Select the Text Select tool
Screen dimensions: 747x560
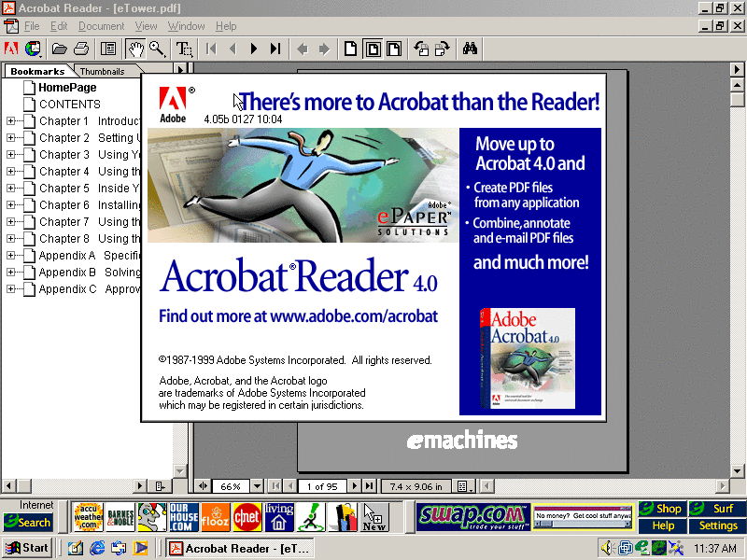click(x=185, y=49)
